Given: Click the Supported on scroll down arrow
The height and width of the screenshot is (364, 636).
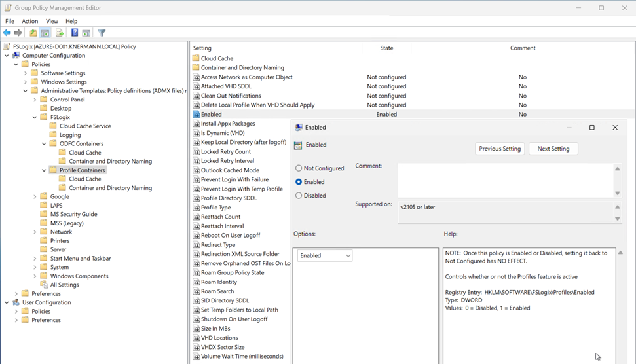Looking at the screenshot, I should tap(618, 219).
